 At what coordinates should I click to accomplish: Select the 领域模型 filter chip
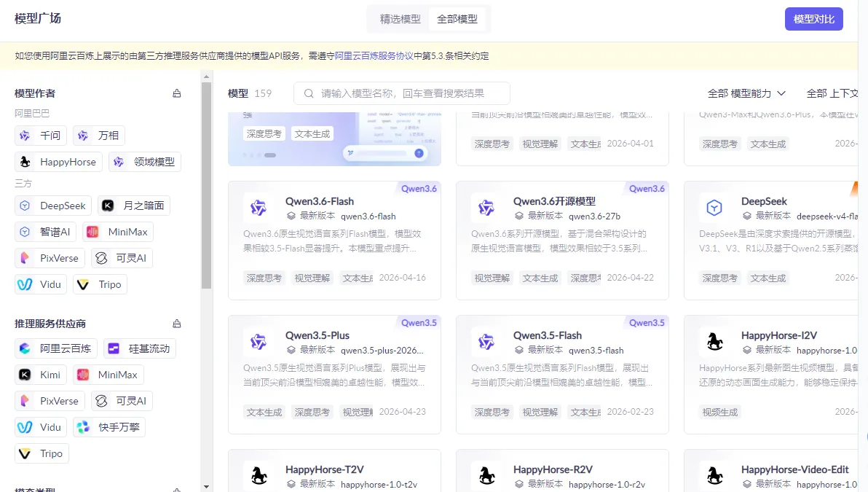coord(144,162)
